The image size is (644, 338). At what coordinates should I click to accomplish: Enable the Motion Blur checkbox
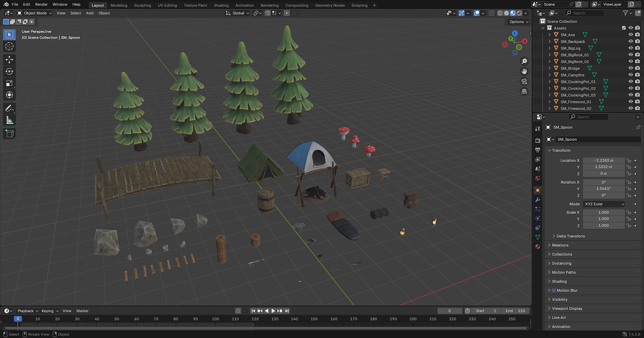(553, 290)
